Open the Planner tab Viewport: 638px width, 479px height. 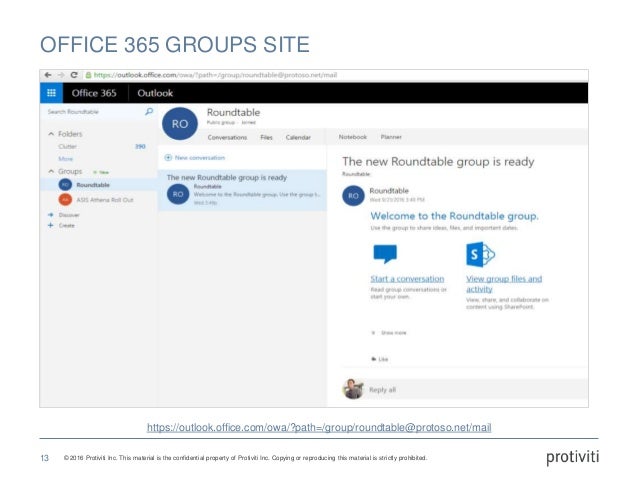[391, 137]
